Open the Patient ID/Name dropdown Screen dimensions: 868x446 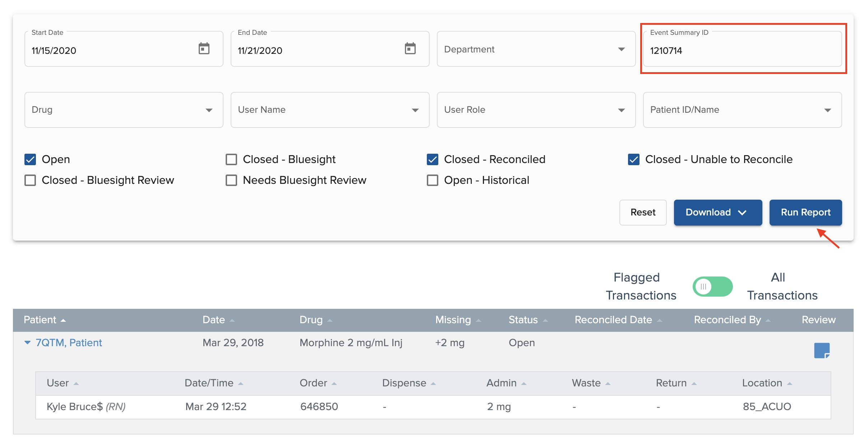[742, 110]
